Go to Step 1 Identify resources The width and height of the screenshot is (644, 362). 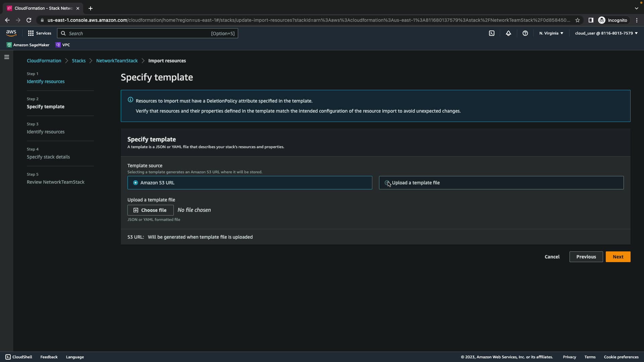coord(46,81)
